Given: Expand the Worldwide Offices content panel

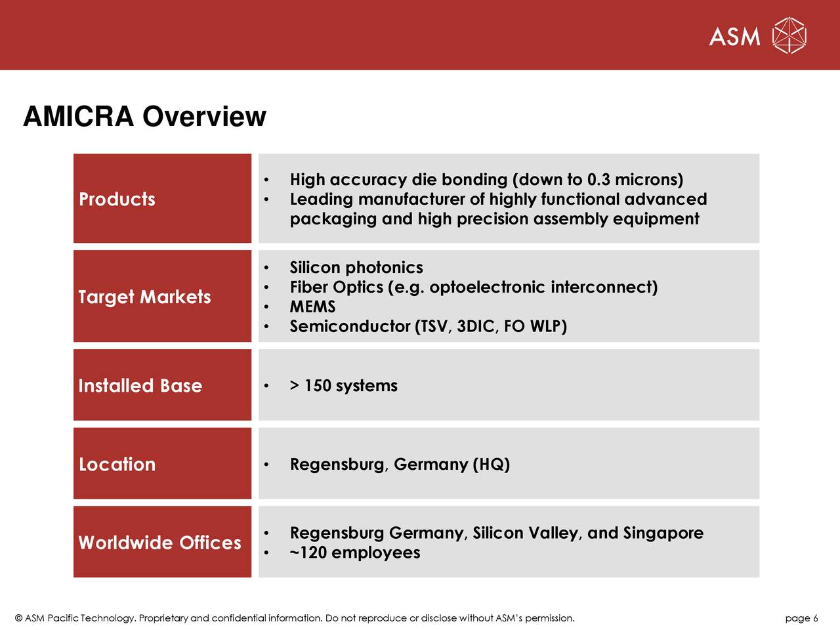Looking at the screenshot, I should tap(508, 542).
